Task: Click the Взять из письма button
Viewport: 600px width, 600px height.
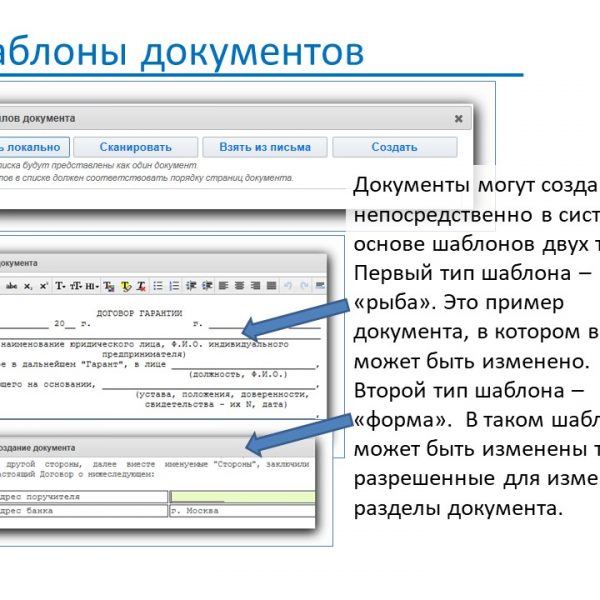Action: pyautogui.click(x=265, y=147)
